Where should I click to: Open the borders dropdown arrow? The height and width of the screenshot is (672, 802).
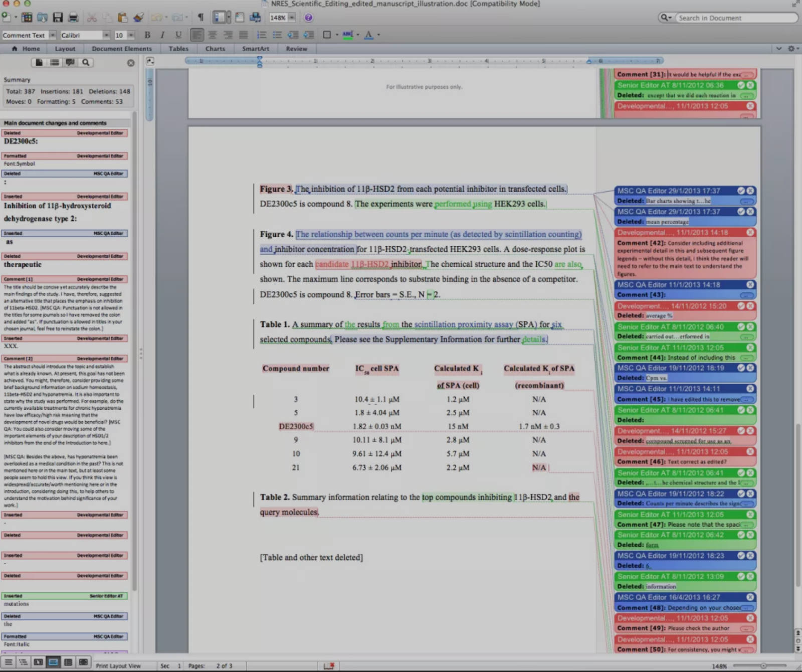tap(337, 35)
